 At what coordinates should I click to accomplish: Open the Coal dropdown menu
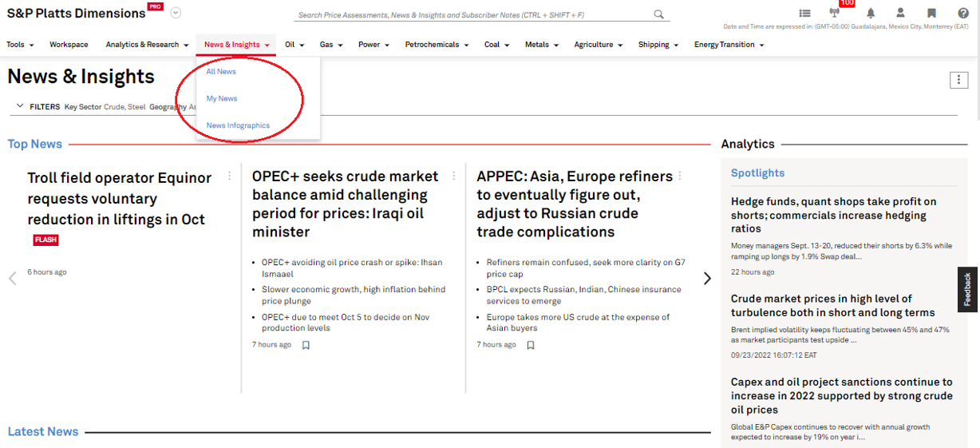497,45
